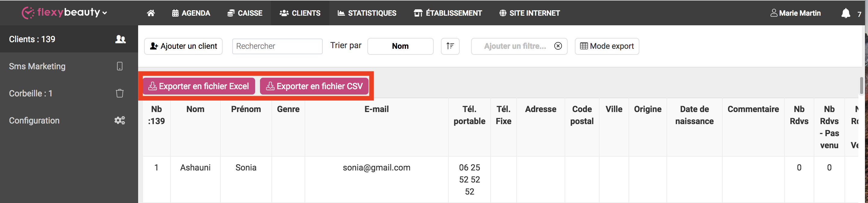Open Marie Martin user profile
Viewport: 868px width, 203px height.
[796, 13]
